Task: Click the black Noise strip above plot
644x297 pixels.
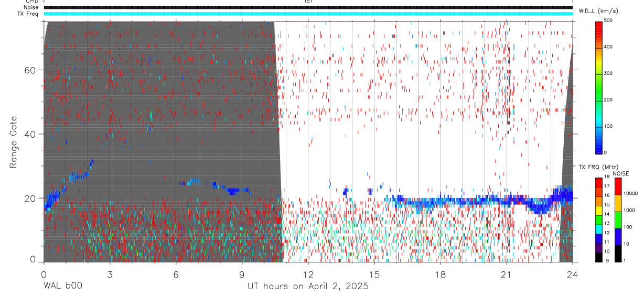Action: (x=308, y=7)
